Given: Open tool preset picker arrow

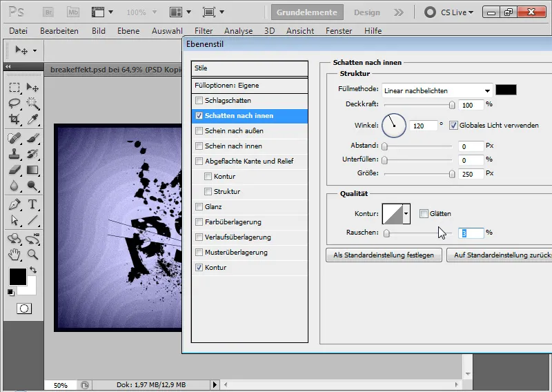Looking at the screenshot, I should point(35,50).
